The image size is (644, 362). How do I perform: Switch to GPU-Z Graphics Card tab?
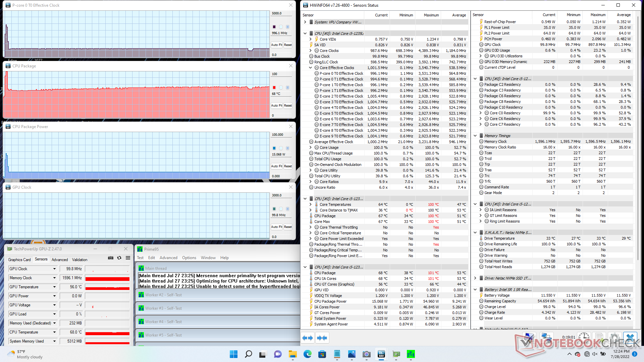(x=19, y=260)
